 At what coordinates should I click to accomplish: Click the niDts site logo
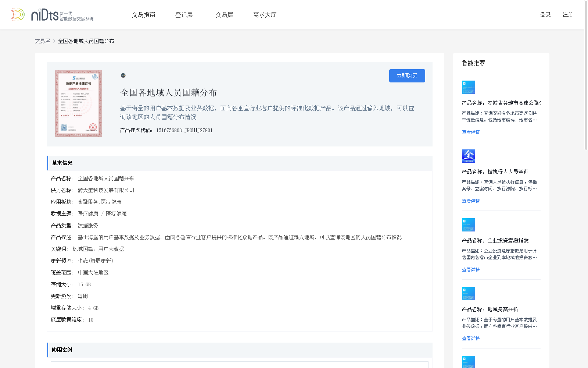[x=52, y=15]
